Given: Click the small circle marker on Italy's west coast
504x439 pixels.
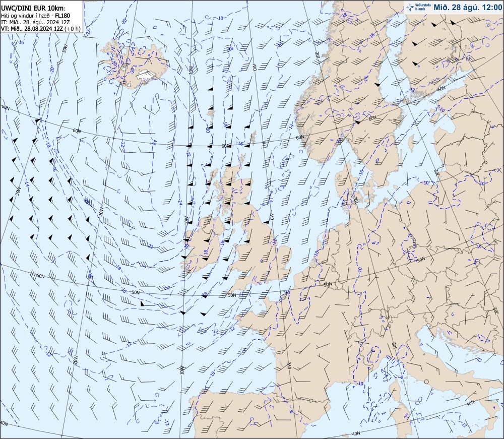Looking at the screenshot, I should coord(426,382).
